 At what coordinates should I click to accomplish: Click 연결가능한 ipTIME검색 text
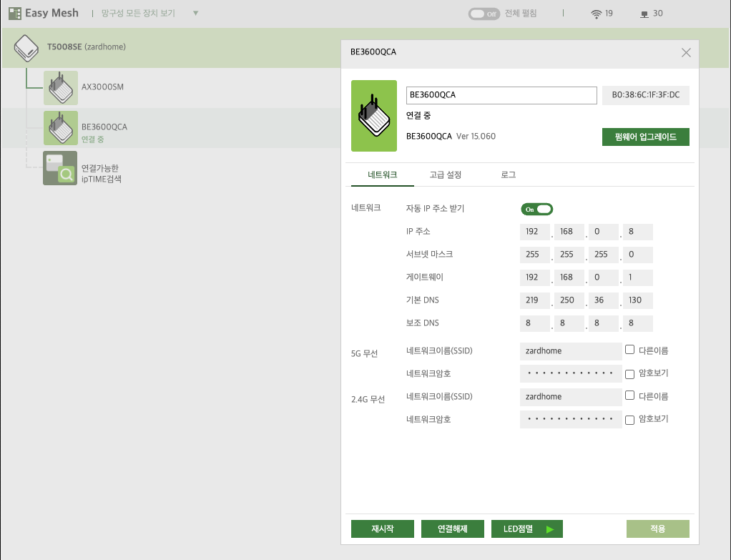(x=101, y=174)
